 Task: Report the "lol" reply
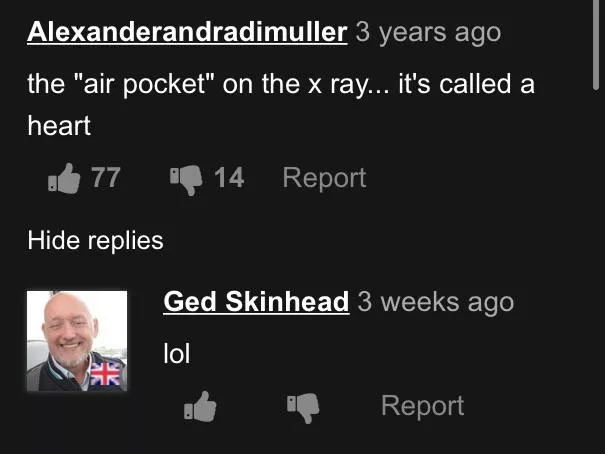tap(422, 406)
